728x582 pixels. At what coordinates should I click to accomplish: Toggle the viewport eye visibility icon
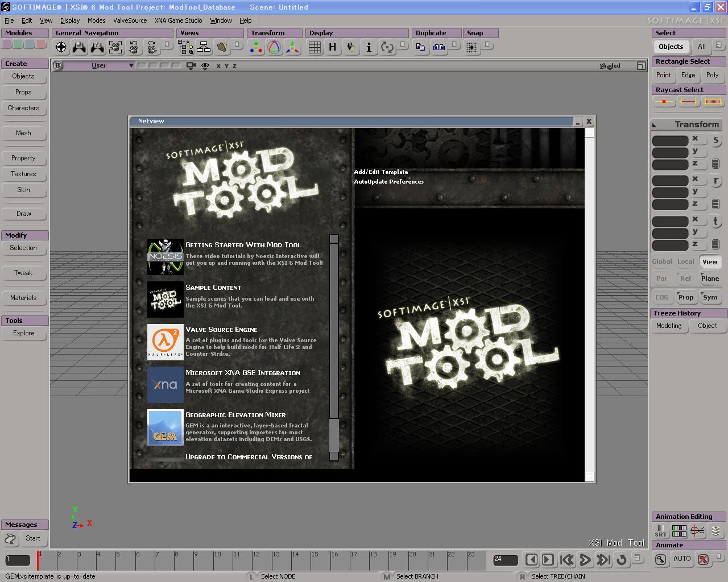(x=205, y=66)
